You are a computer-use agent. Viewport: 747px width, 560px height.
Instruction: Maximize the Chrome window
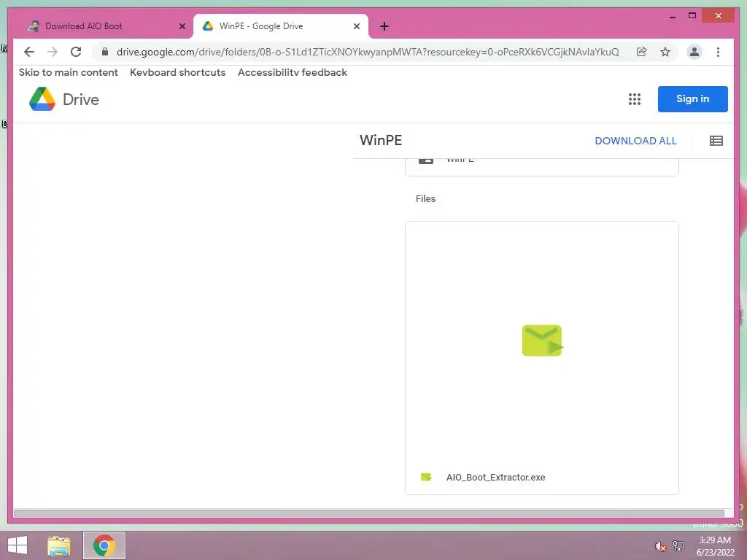[692, 16]
